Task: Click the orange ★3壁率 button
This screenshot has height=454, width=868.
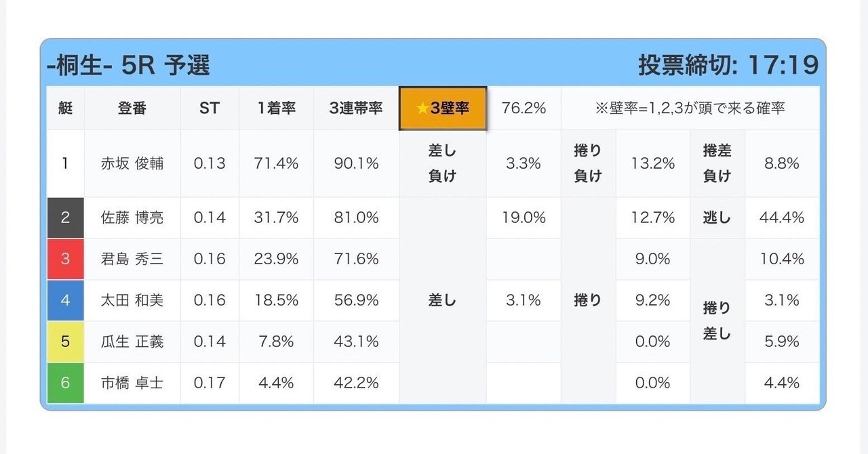Action: point(442,108)
